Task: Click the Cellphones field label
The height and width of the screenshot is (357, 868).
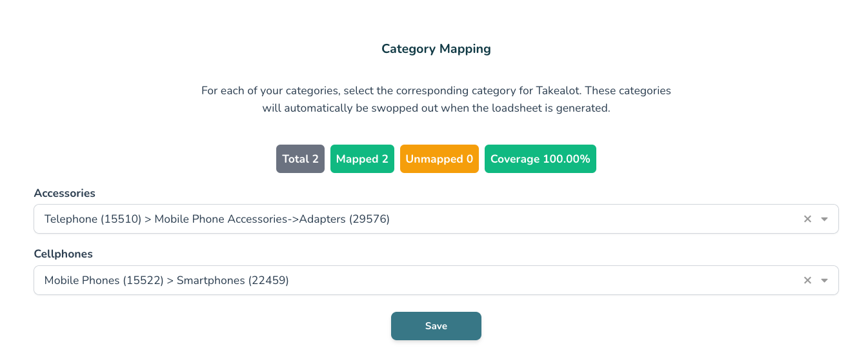Action: click(63, 254)
